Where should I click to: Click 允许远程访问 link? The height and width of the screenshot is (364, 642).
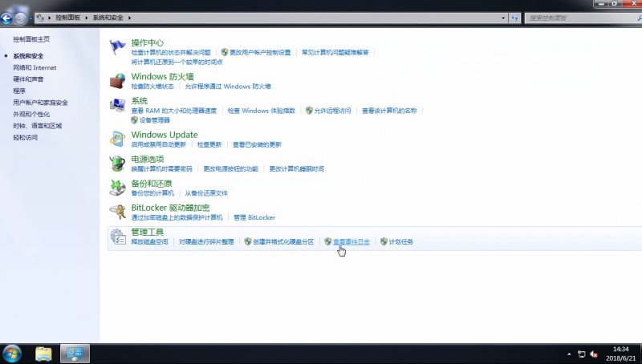(332, 111)
